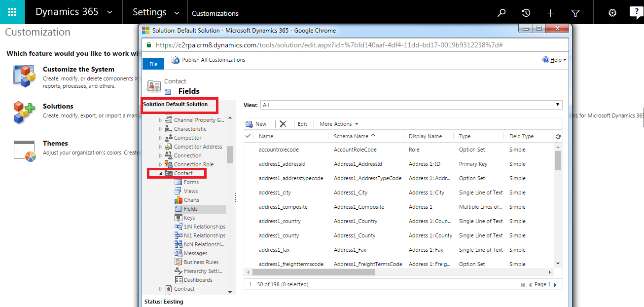Expand the Competitor tree node
The width and height of the screenshot is (644, 307).
(160, 138)
